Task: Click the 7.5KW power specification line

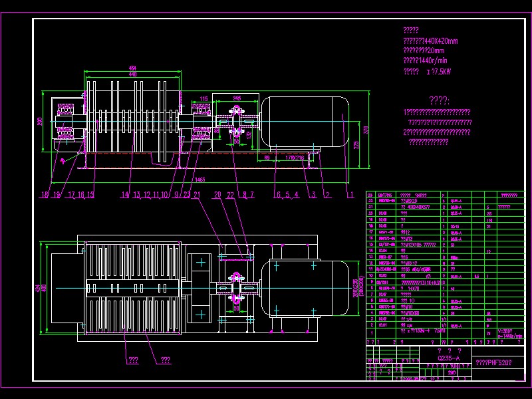Action: tap(427, 72)
